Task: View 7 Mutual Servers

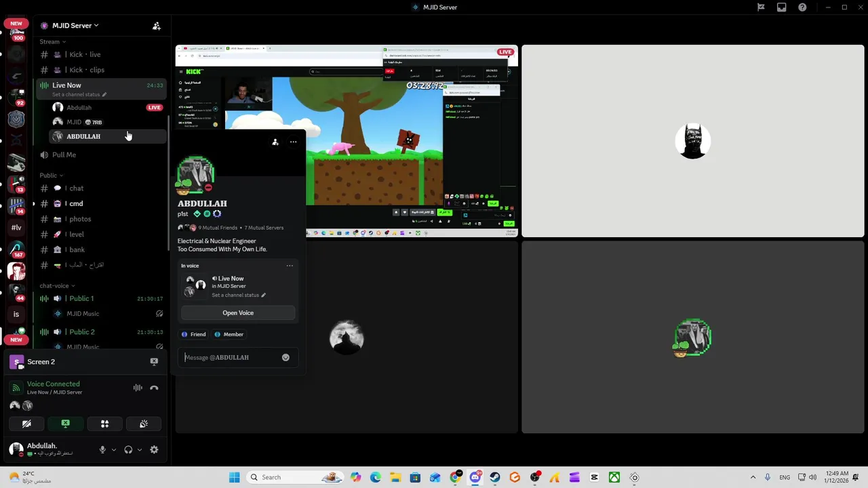Action: coord(264,228)
